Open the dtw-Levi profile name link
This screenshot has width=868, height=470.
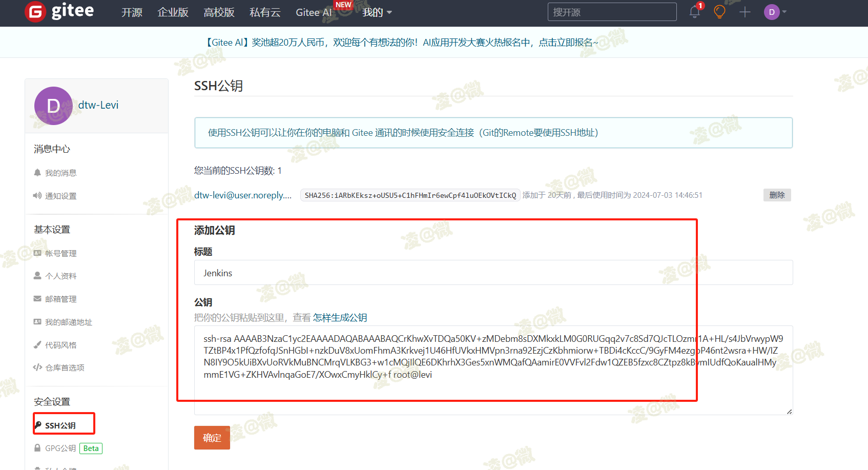pos(98,105)
